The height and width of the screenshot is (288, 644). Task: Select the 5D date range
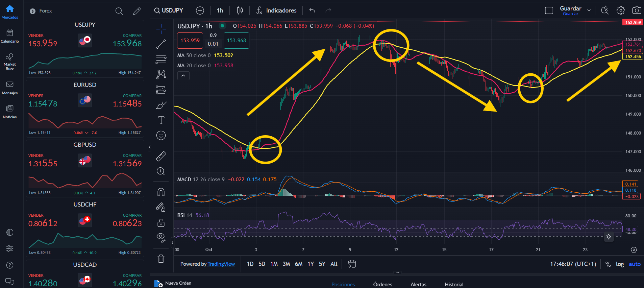point(262,264)
